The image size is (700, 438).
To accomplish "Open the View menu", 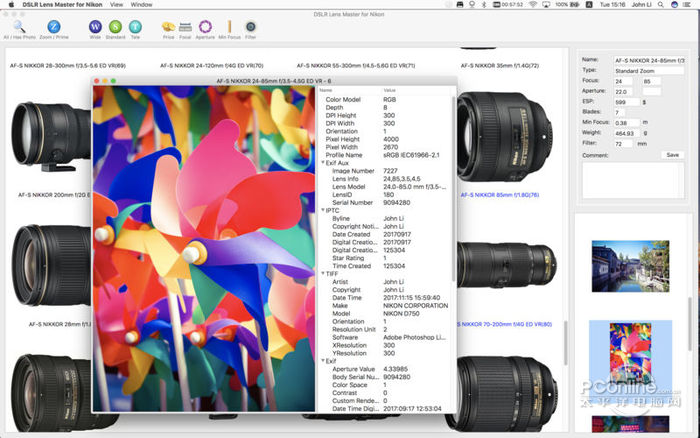I will [117, 5].
